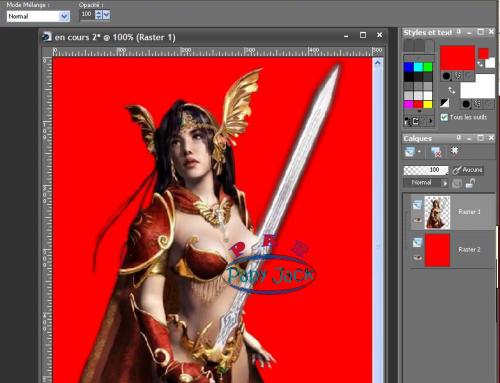
Task: Increase Opacité value with up arrow
Action: point(99,13)
